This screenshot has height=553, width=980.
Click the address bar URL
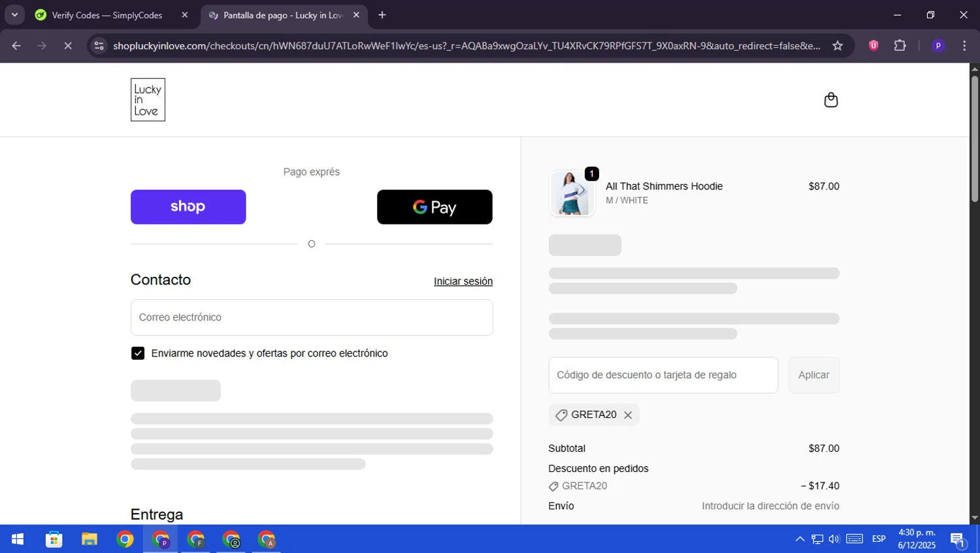466,46
